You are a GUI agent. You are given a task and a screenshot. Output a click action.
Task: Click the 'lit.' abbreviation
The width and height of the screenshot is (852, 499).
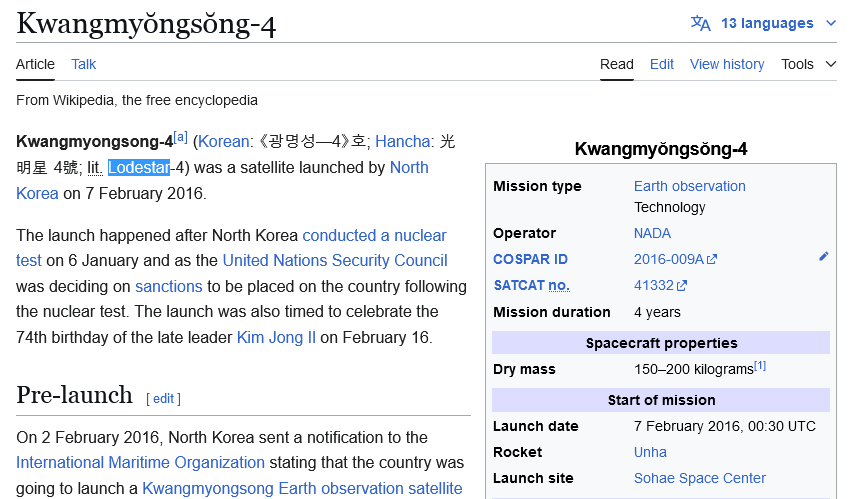(x=95, y=167)
